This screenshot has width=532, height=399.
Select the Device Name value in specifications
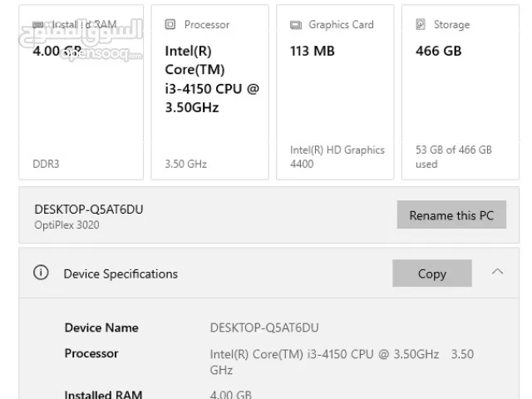point(264,328)
